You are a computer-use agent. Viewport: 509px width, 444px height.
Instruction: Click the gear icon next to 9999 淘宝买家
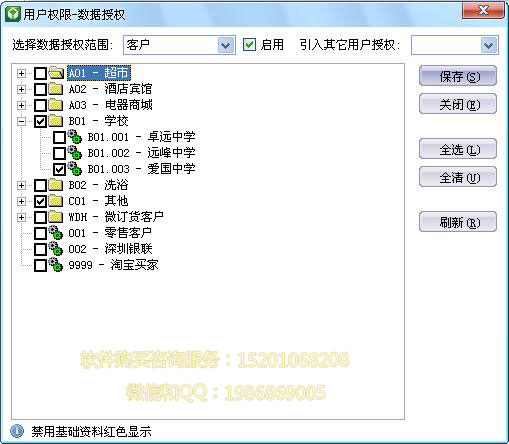coord(56,265)
